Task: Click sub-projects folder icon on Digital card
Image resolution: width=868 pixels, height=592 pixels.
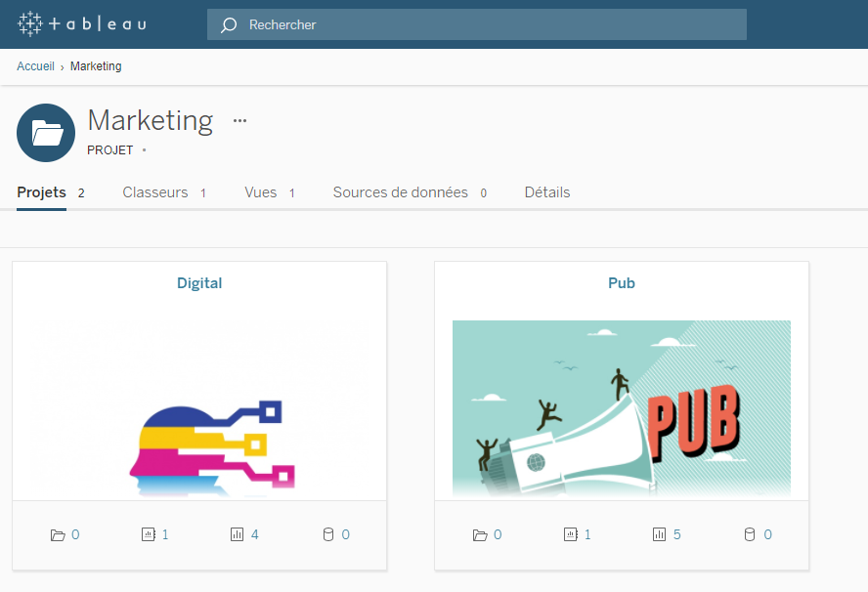Action: (x=58, y=534)
